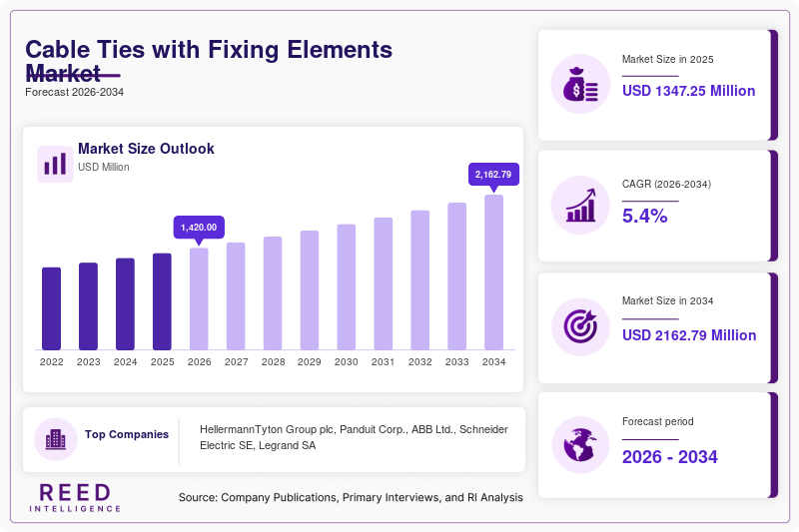The image size is (799, 532).
Task: Click the growth chart CAGR icon
Action: [580, 206]
